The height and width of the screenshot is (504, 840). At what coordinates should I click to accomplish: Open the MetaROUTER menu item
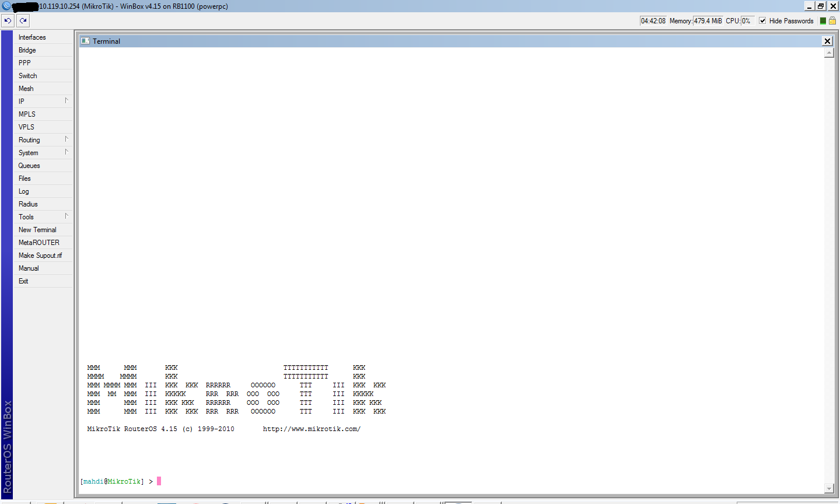pyautogui.click(x=43, y=243)
